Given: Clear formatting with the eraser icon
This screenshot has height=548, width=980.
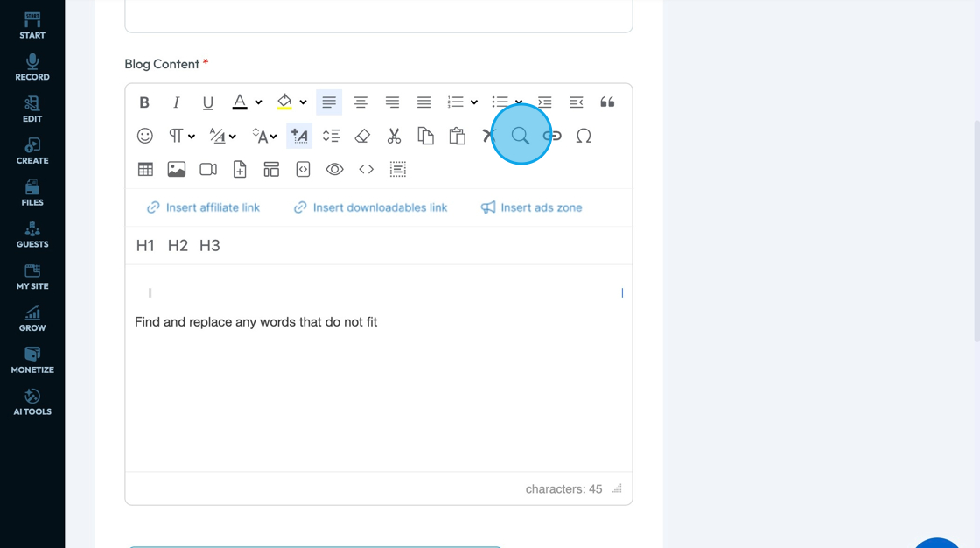Looking at the screenshot, I should tap(362, 136).
